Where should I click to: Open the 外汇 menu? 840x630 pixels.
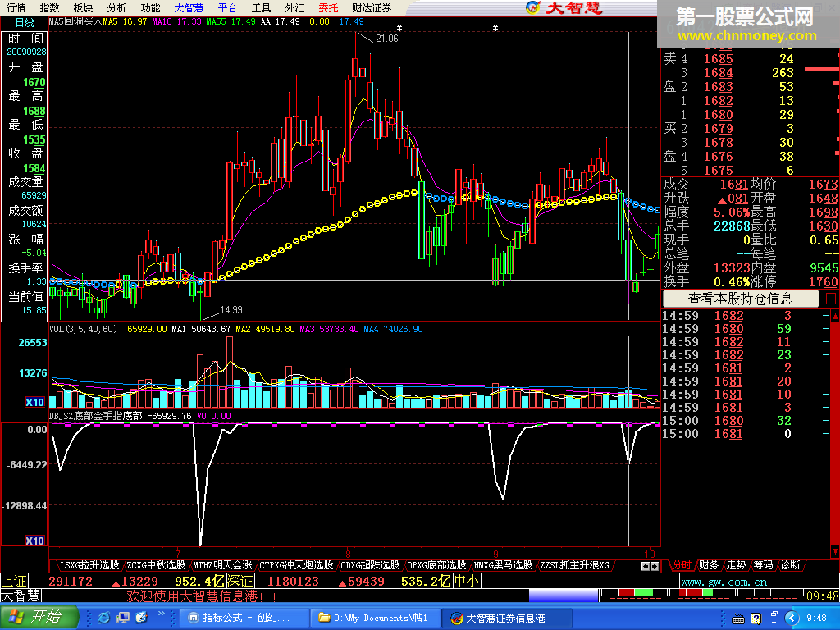pyautogui.click(x=295, y=8)
